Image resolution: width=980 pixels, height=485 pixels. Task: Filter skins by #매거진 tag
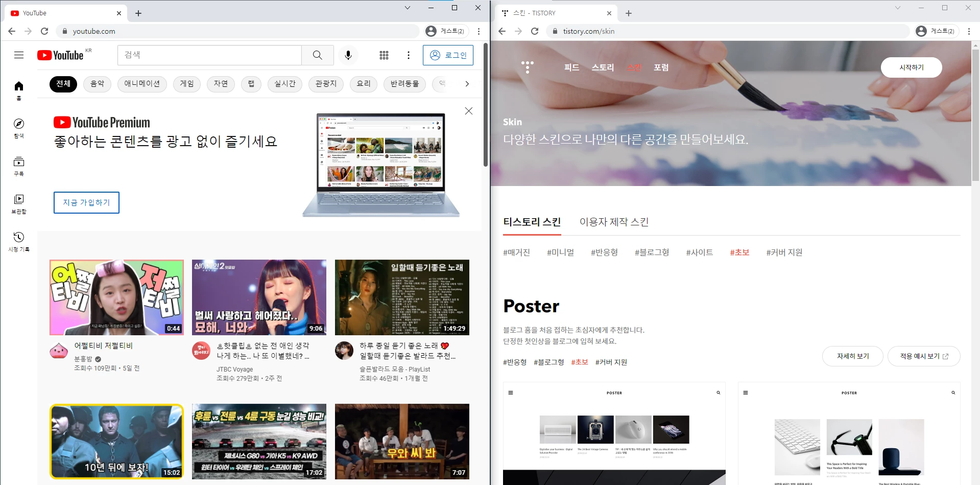pyautogui.click(x=516, y=252)
